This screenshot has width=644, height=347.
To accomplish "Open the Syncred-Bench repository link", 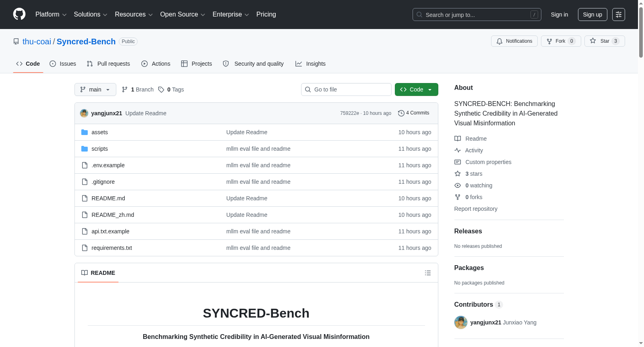I will 86,42.
